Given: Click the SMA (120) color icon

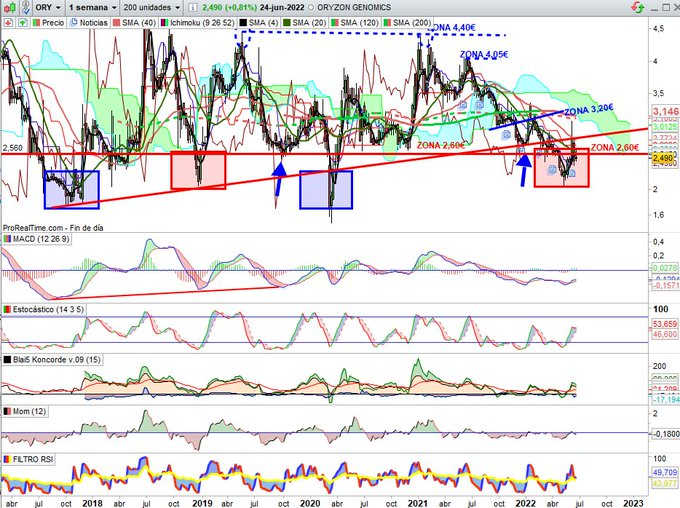Looking at the screenshot, I should 335,23.
